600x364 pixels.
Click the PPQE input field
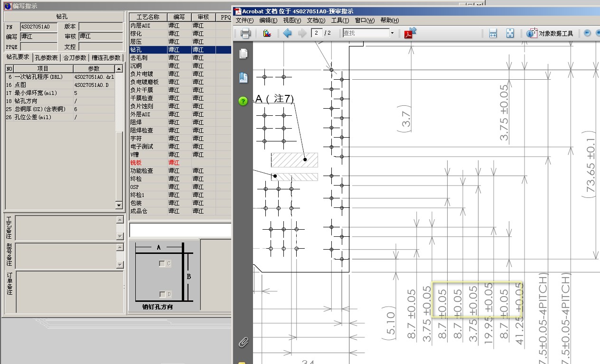38,47
